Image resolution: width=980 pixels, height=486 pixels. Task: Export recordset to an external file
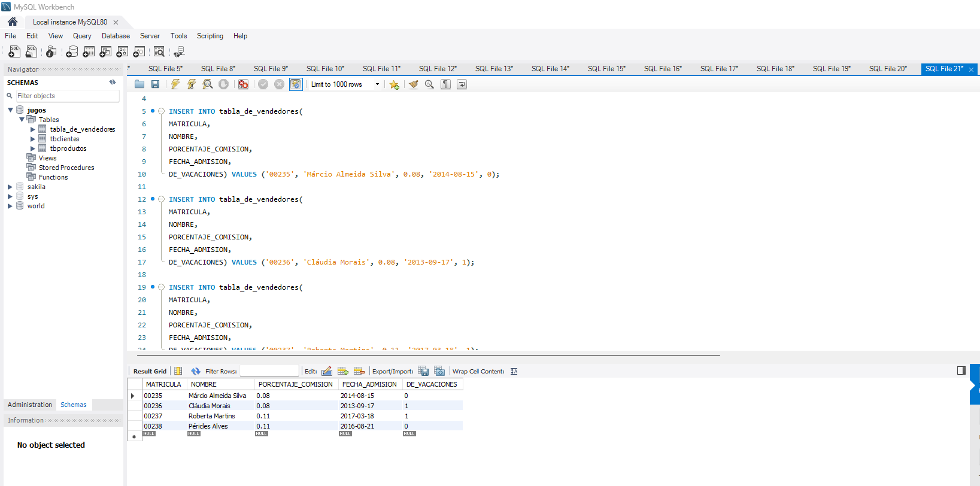[423, 371]
